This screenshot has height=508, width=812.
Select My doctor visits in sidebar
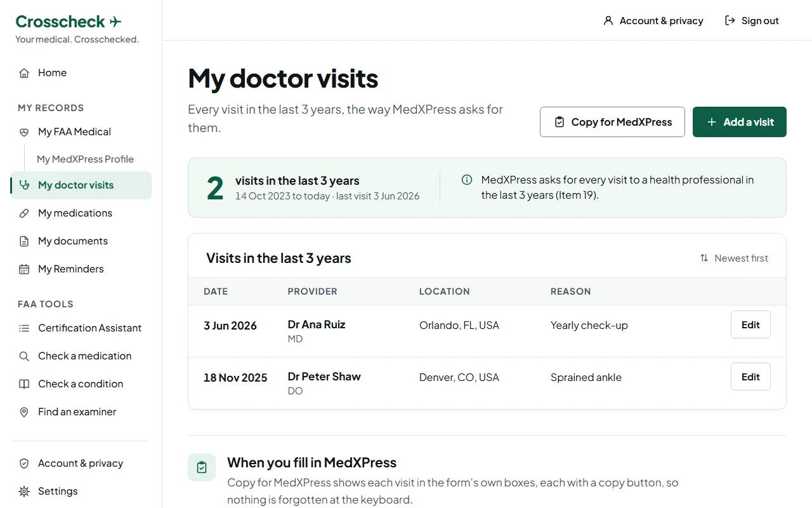point(81,185)
